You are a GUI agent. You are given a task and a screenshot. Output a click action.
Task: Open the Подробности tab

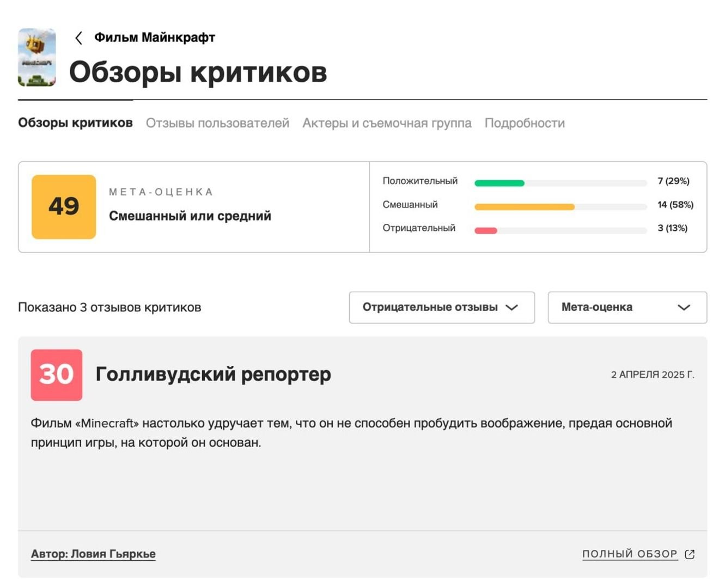click(525, 123)
